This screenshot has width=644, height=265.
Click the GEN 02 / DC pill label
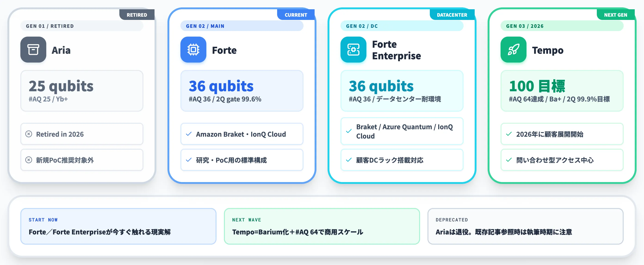click(x=402, y=26)
